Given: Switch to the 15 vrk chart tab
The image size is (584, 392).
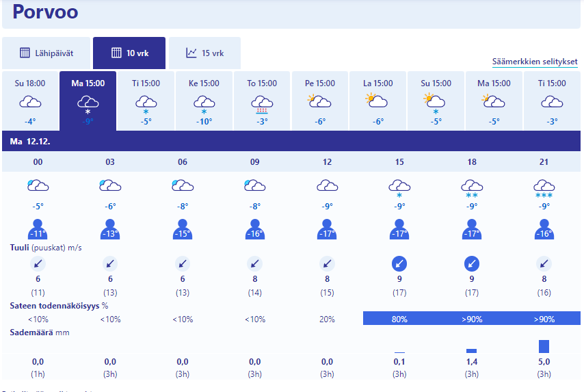Looking at the screenshot, I should [x=204, y=53].
